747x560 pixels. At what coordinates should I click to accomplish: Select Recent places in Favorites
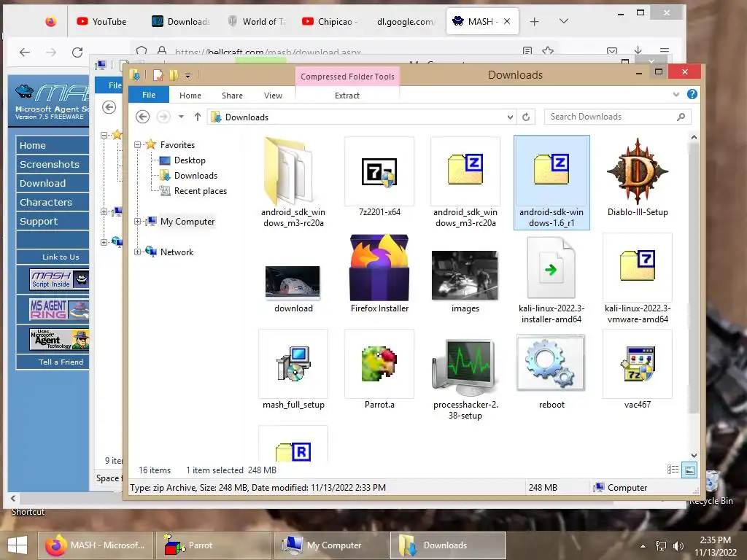pos(200,191)
